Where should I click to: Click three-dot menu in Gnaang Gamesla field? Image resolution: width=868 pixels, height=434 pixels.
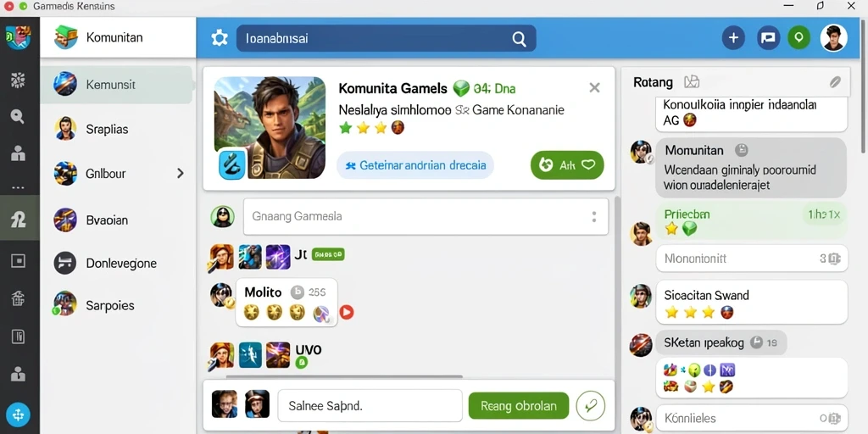[594, 216]
